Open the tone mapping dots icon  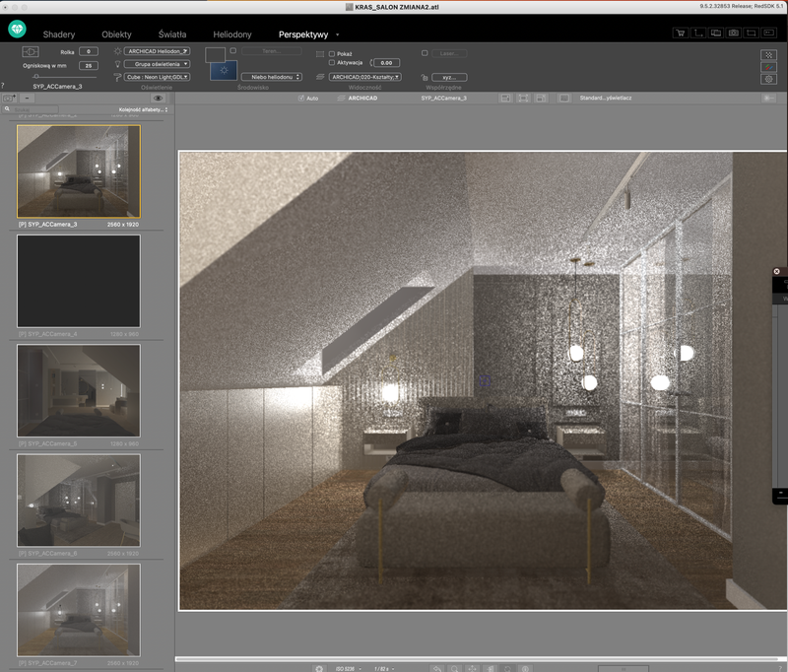click(768, 55)
